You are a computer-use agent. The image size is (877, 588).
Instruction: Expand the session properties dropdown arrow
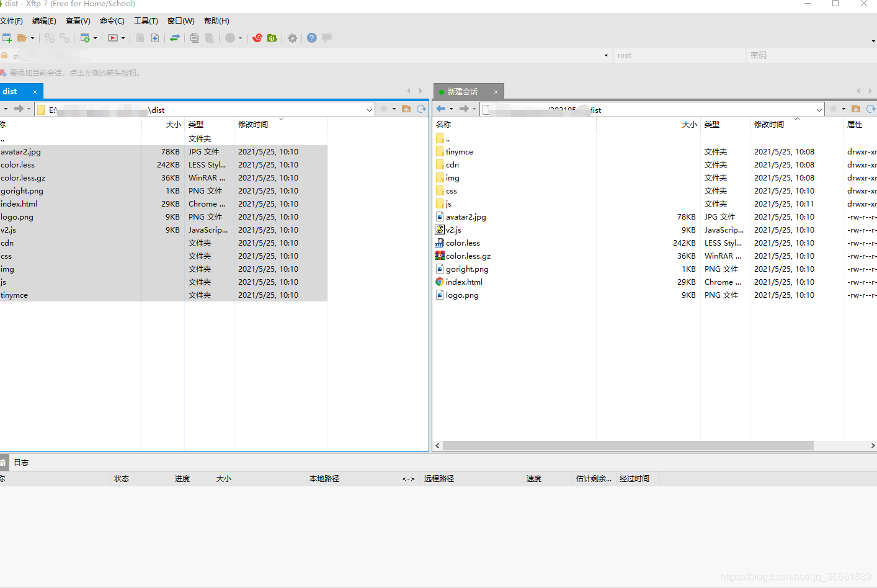[95, 38]
